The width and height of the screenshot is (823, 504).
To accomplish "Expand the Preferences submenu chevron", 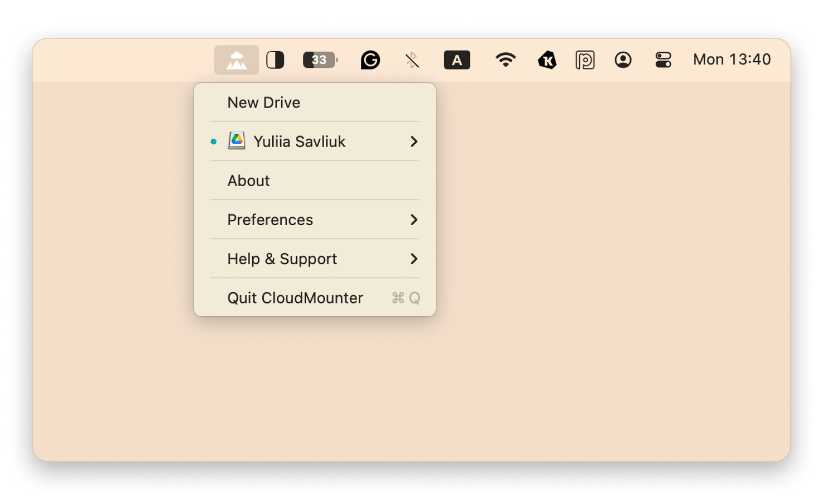I will click(414, 220).
